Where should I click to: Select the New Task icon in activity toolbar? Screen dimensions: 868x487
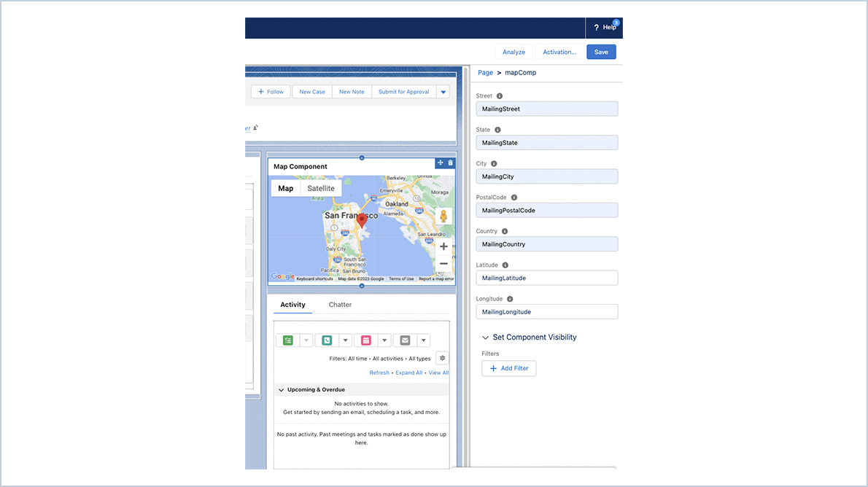287,340
